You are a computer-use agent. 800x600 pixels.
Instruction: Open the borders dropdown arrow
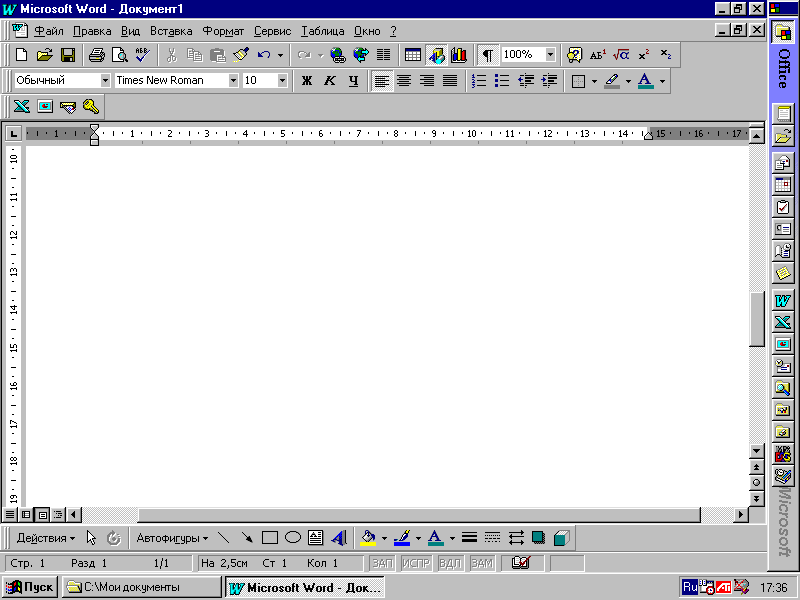coord(594,81)
